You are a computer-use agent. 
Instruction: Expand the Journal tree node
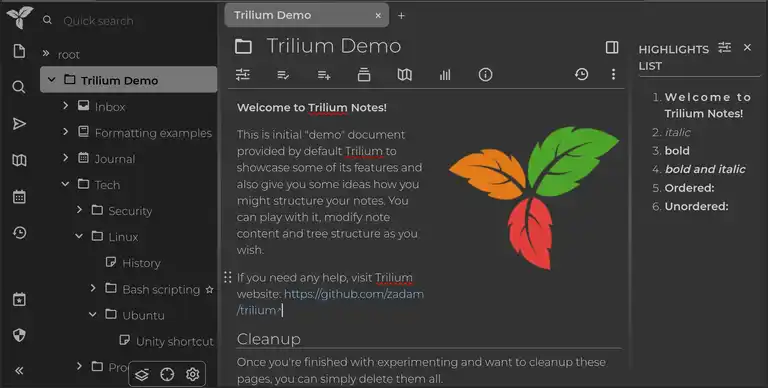click(x=65, y=158)
